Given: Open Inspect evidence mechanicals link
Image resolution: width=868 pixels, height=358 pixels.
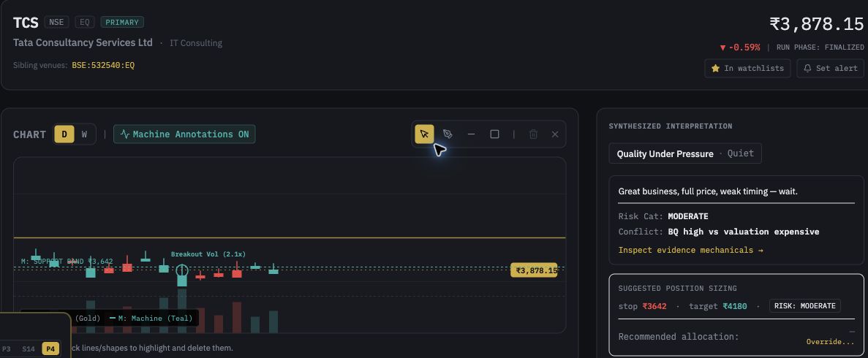Looking at the screenshot, I should (x=690, y=250).
